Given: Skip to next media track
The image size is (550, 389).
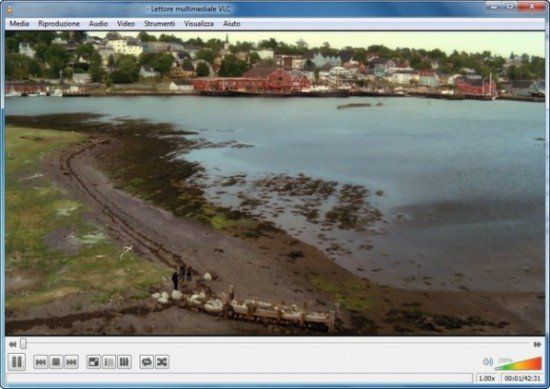Looking at the screenshot, I should tap(71, 362).
